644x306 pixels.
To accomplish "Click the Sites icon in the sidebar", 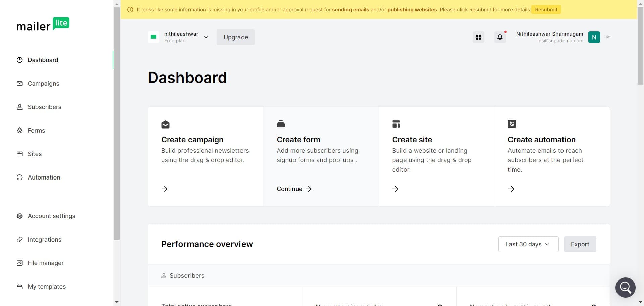I will [x=20, y=154].
